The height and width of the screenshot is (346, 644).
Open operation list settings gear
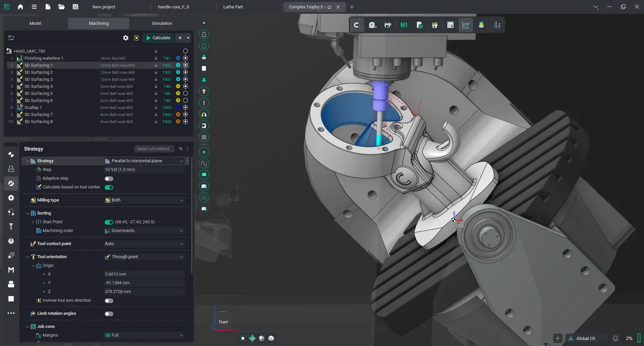coord(126,38)
